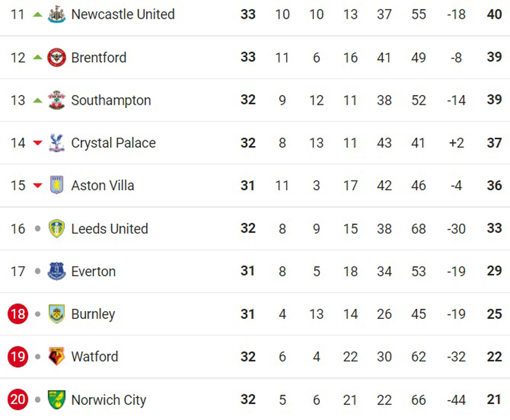Click the Brentford club crest
Viewport: 510px width, 420px height.
[x=56, y=58]
